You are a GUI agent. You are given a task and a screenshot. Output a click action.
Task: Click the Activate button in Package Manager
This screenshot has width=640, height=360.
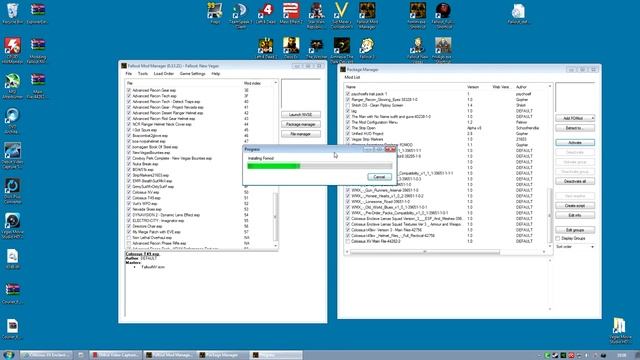pos(575,142)
